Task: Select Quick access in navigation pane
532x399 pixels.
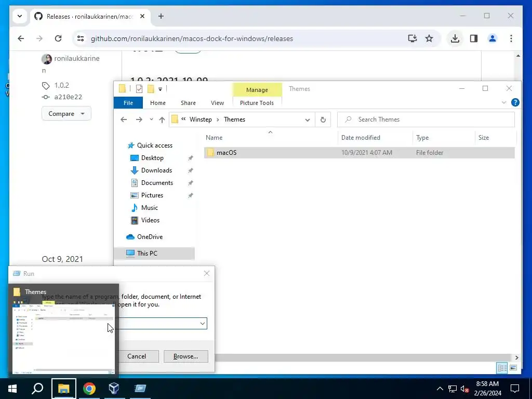Action: point(155,145)
